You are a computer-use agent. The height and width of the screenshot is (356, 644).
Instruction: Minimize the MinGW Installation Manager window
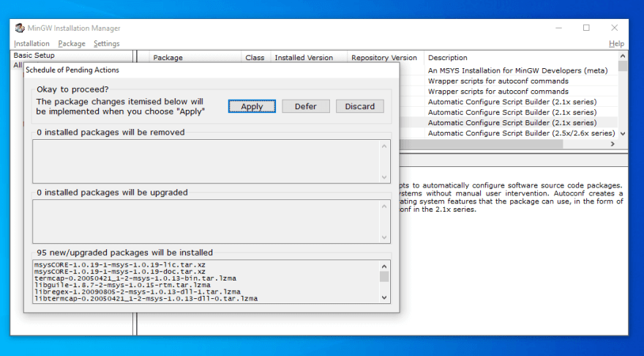(558, 28)
